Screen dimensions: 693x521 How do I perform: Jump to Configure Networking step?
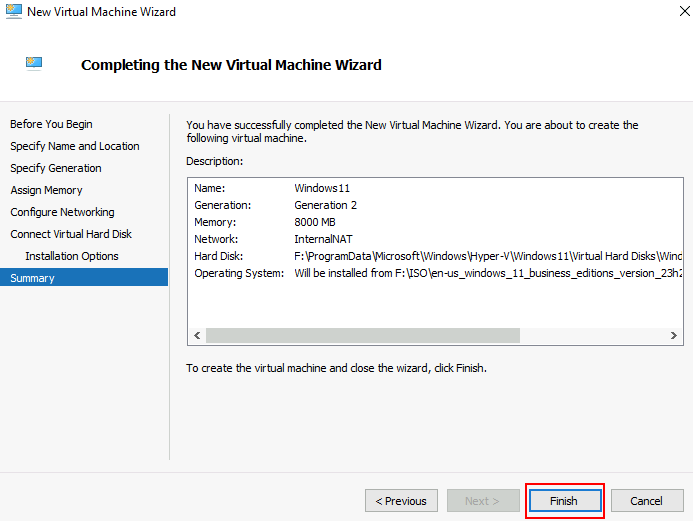(62, 212)
